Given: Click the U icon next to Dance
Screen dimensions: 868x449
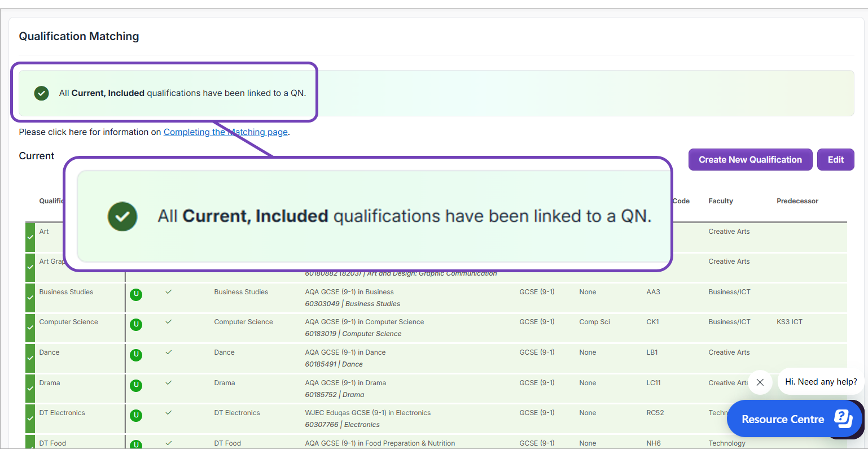Looking at the screenshot, I should point(135,355).
